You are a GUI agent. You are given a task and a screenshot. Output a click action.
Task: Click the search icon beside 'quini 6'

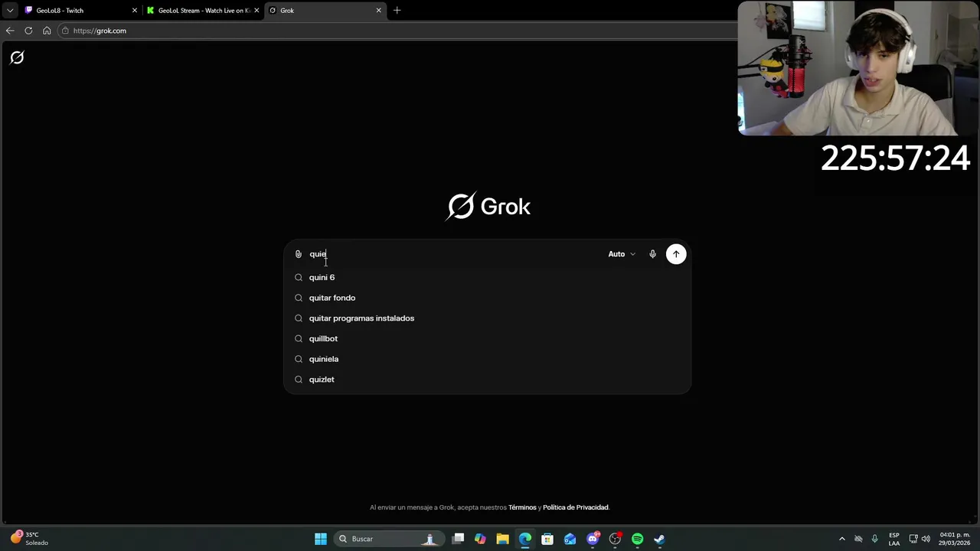point(299,277)
